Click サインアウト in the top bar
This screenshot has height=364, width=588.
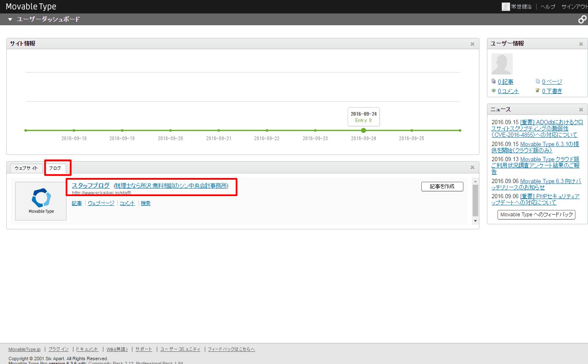coord(575,7)
